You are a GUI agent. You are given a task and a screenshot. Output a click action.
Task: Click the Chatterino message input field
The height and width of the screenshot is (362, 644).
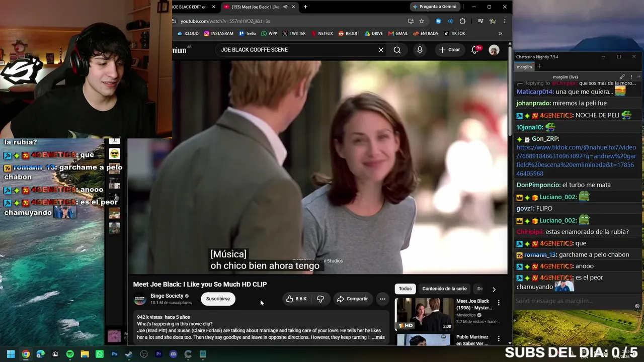574,301
